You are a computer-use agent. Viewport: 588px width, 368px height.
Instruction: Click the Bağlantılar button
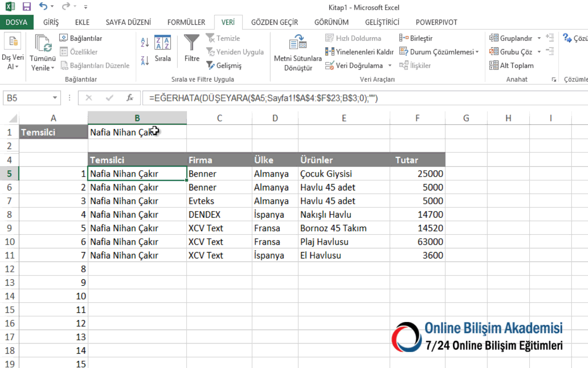tap(81, 38)
